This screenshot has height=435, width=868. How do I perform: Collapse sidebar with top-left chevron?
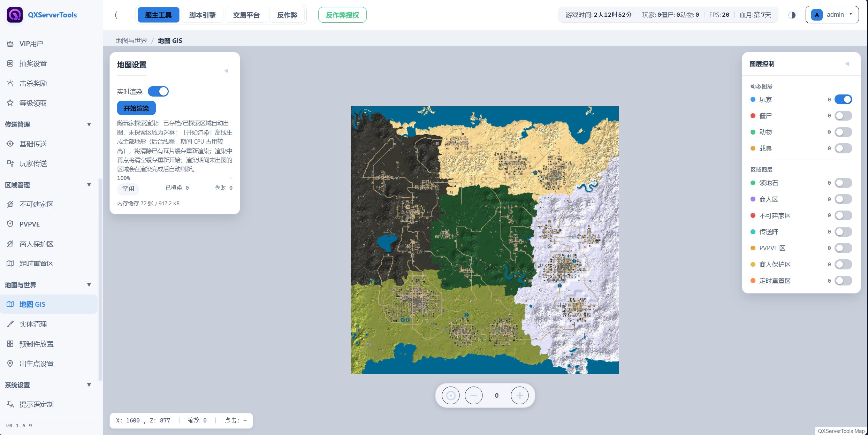click(x=116, y=15)
